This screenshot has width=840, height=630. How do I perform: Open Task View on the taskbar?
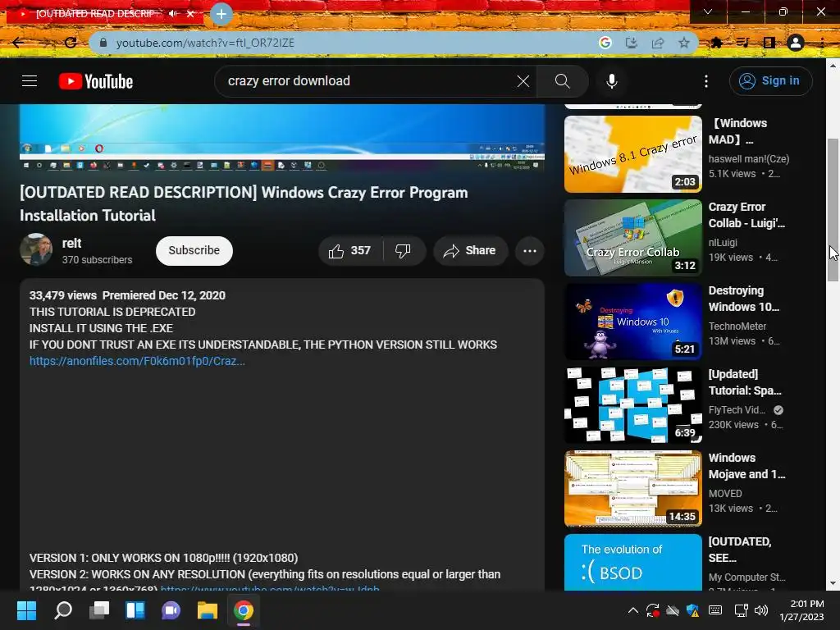click(99, 610)
